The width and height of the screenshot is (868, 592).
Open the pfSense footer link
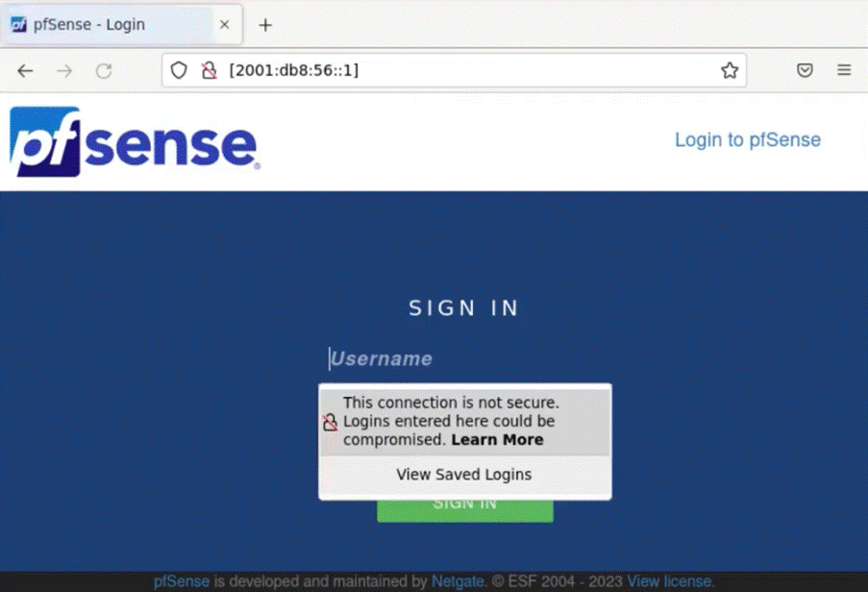click(x=182, y=581)
